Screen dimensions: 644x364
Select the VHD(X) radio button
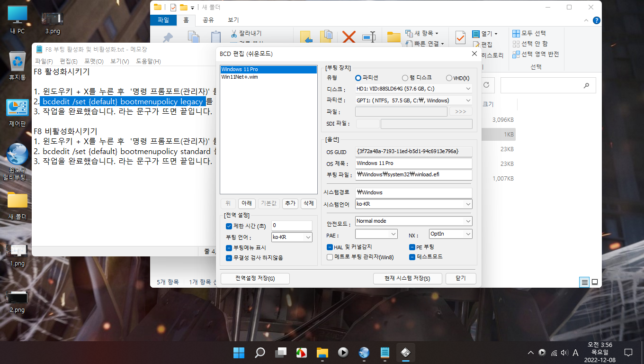[x=449, y=78]
